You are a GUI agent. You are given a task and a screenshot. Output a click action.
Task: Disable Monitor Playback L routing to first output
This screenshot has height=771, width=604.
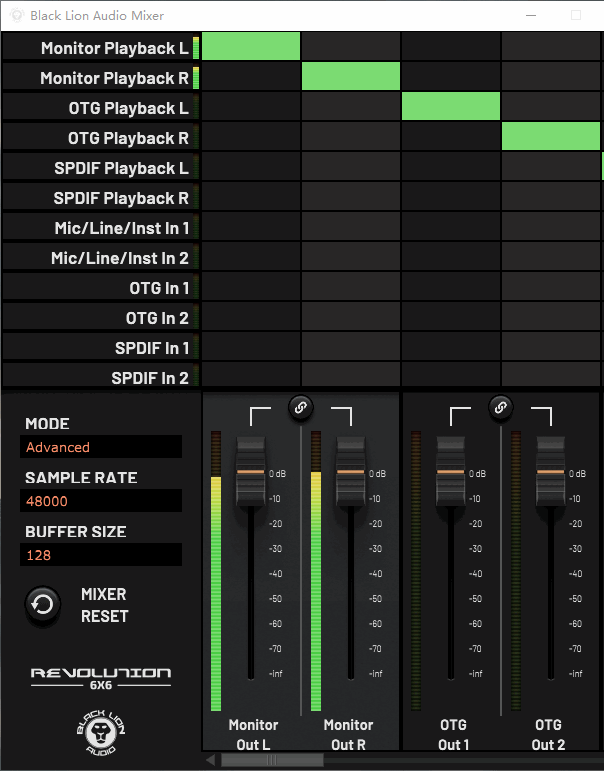[251, 47]
